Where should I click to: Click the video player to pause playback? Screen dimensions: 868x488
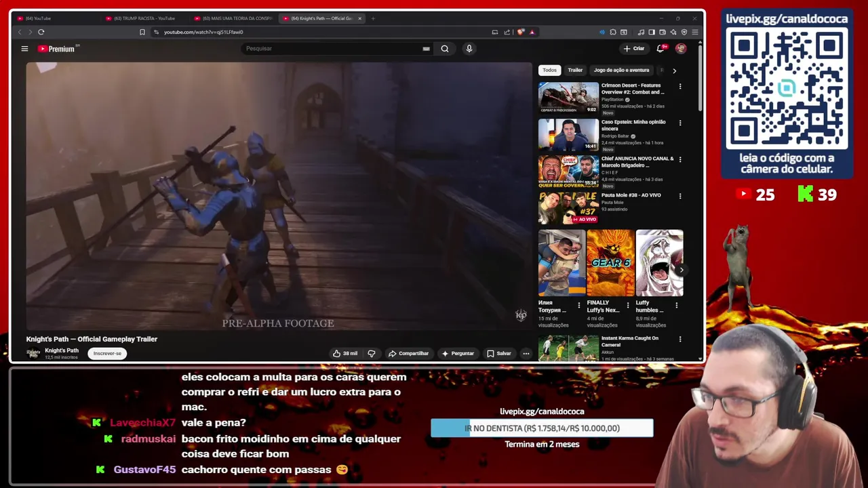(x=279, y=196)
